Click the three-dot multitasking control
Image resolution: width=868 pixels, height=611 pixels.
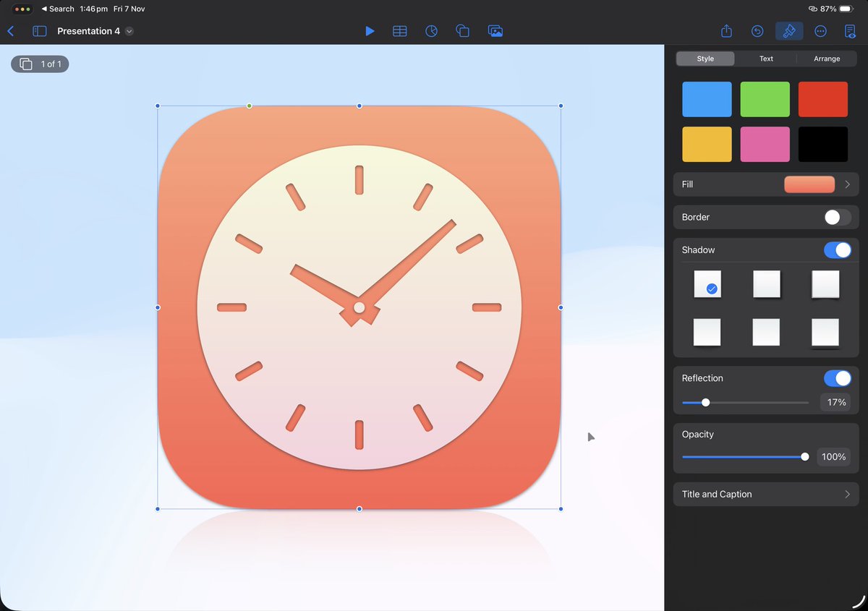(22, 9)
